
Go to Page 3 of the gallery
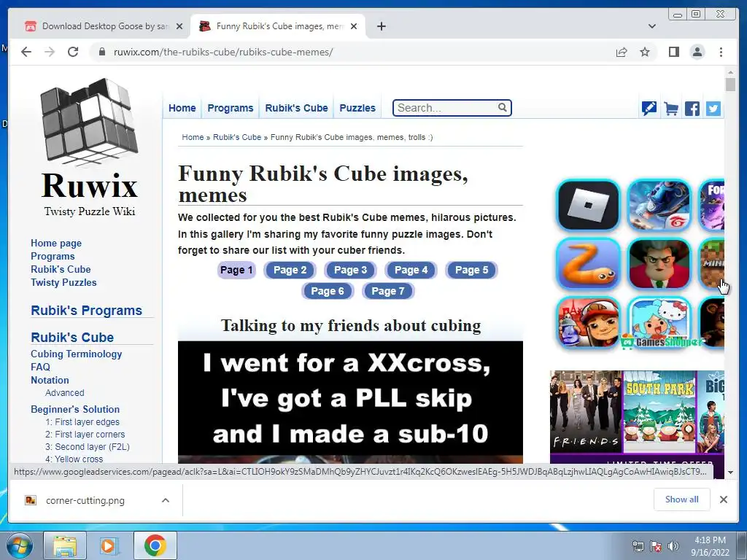coord(350,270)
